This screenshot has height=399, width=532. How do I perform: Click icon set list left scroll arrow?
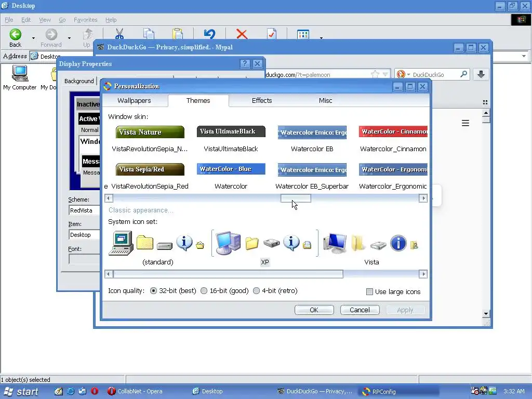tap(109, 274)
